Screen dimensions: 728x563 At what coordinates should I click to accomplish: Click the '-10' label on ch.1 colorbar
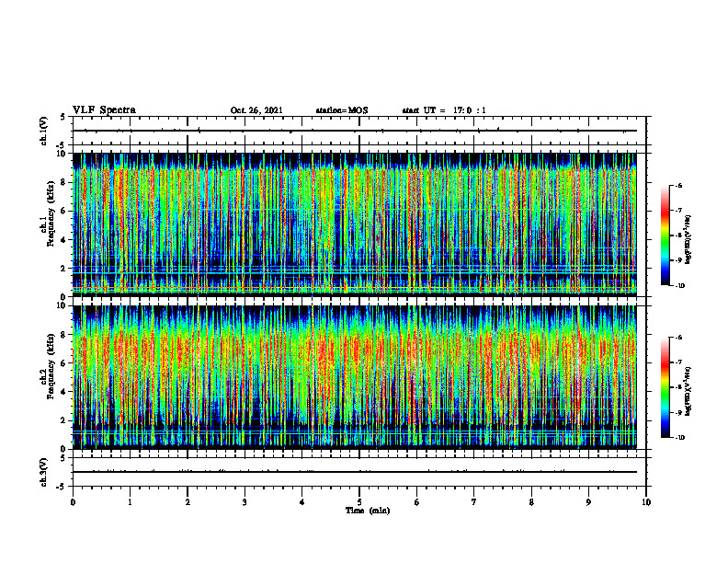(679, 286)
